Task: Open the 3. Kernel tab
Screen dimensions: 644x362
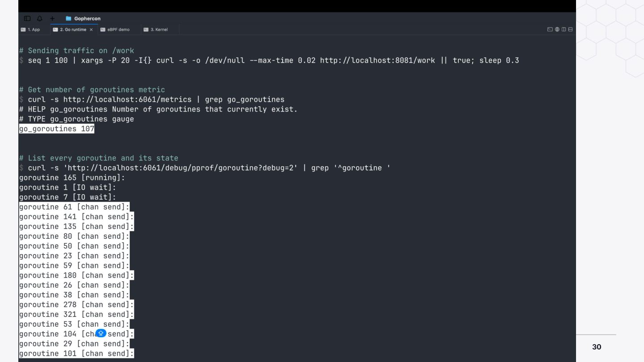Action: (155, 29)
